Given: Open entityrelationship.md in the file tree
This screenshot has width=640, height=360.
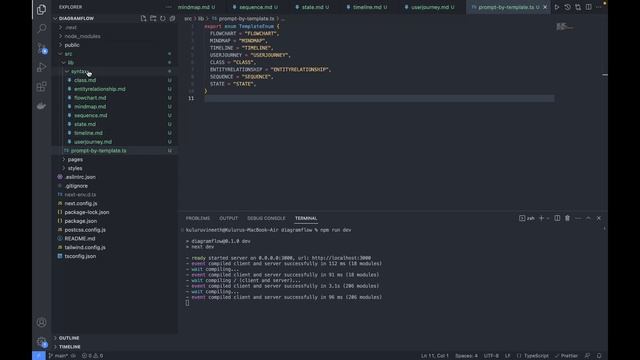Looking at the screenshot, I should (100, 89).
